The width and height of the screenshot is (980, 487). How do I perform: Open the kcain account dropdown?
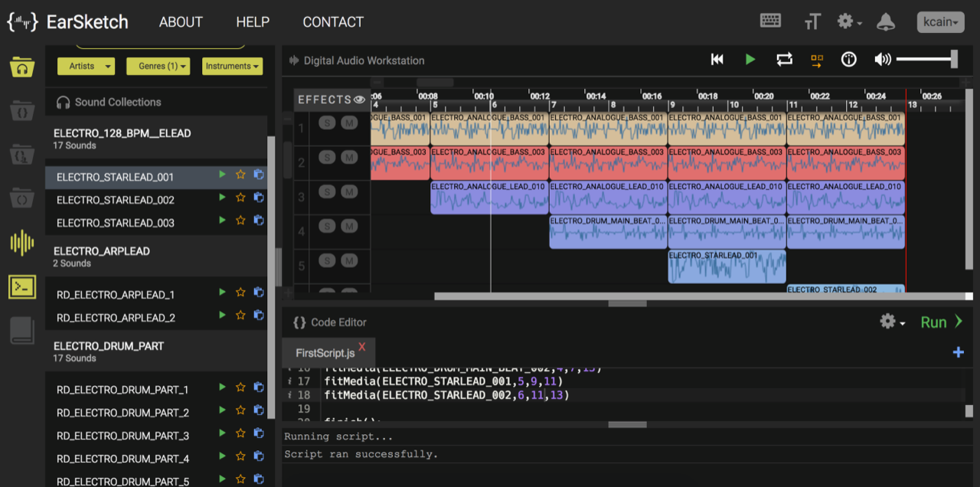pyautogui.click(x=940, y=22)
